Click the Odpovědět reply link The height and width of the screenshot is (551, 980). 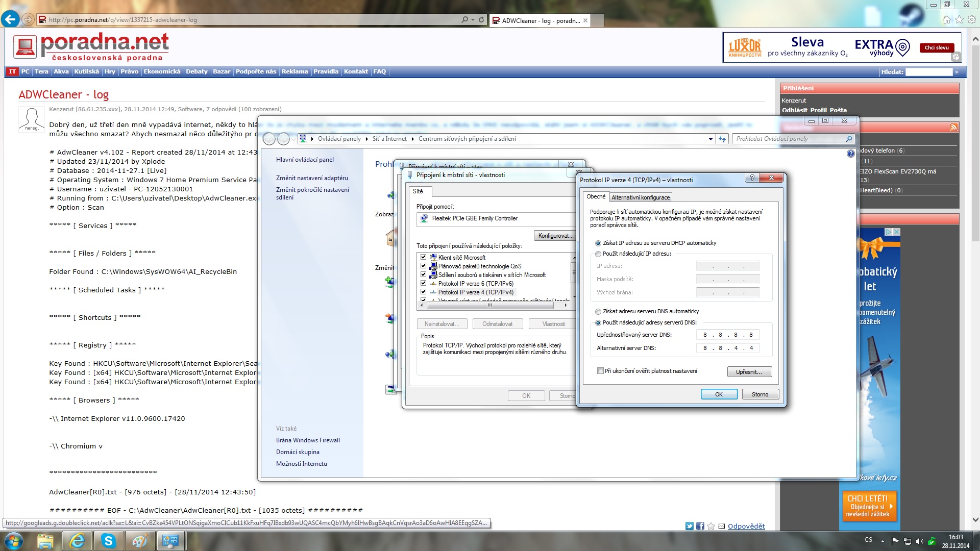[746, 526]
